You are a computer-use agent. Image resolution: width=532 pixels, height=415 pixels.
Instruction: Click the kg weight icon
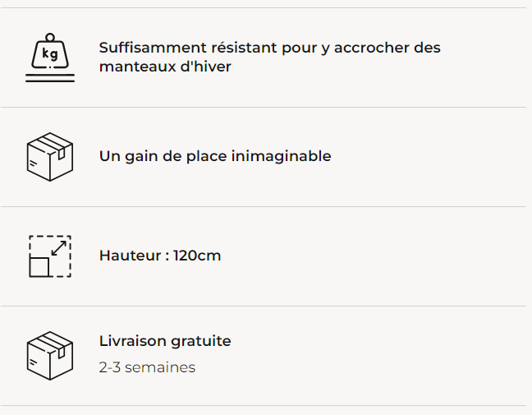click(x=50, y=54)
